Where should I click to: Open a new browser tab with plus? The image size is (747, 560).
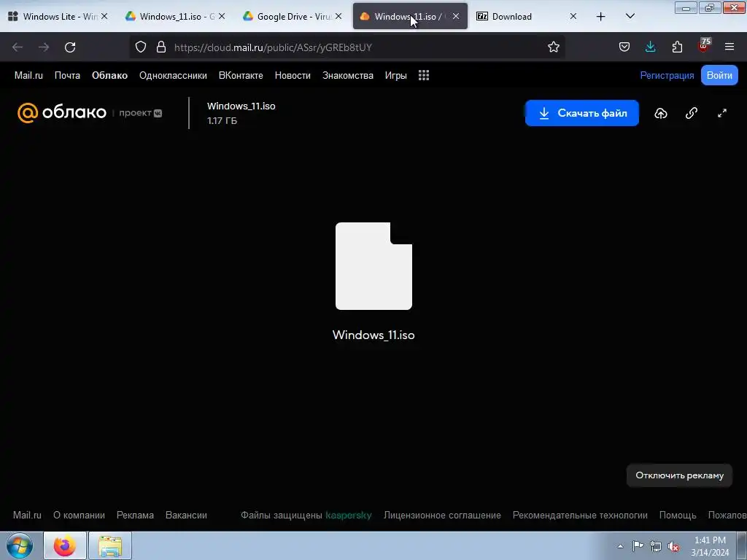click(x=601, y=17)
